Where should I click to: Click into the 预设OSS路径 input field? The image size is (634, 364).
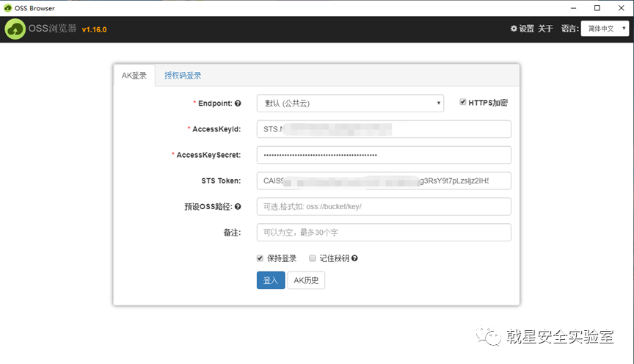click(384, 207)
